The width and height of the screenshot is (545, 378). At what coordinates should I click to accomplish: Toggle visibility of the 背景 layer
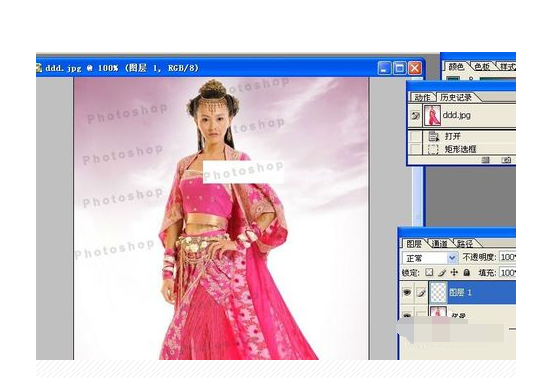(x=407, y=314)
